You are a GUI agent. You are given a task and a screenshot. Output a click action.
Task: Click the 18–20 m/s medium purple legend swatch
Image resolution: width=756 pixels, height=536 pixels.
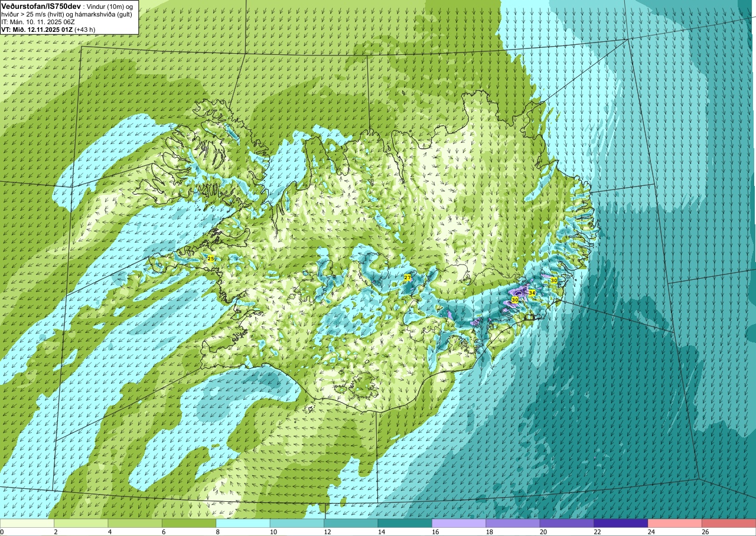pyautogui.click(x=513, y=524)
